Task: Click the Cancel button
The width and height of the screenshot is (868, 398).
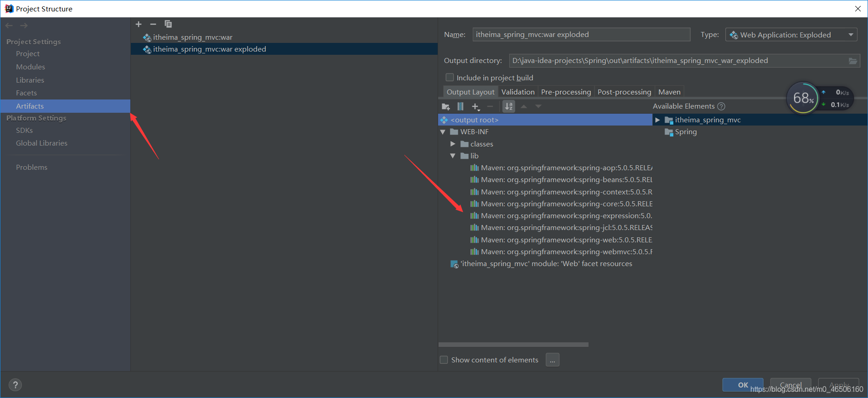Action: [x=790, y=385]
